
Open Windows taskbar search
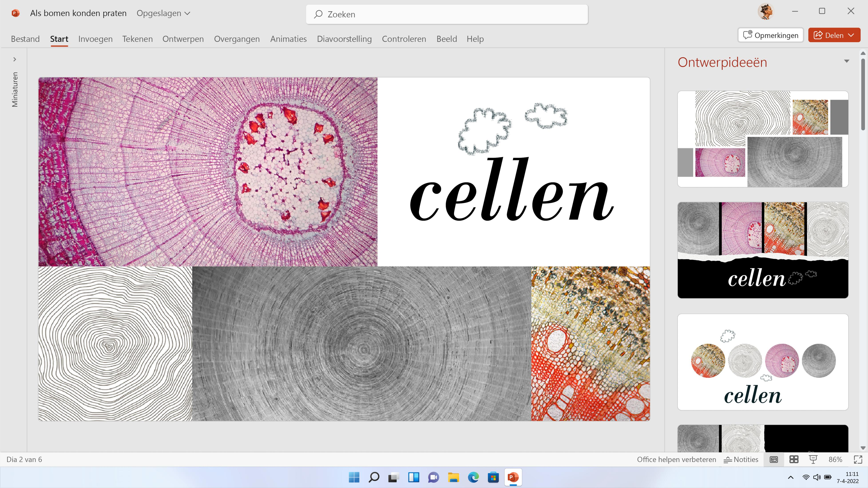coord(374,477)
